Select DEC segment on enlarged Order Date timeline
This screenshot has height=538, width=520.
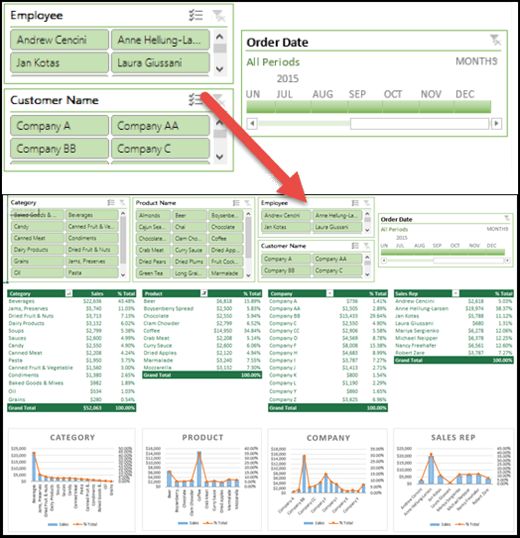pyautogui.click(x=472, y=107)
